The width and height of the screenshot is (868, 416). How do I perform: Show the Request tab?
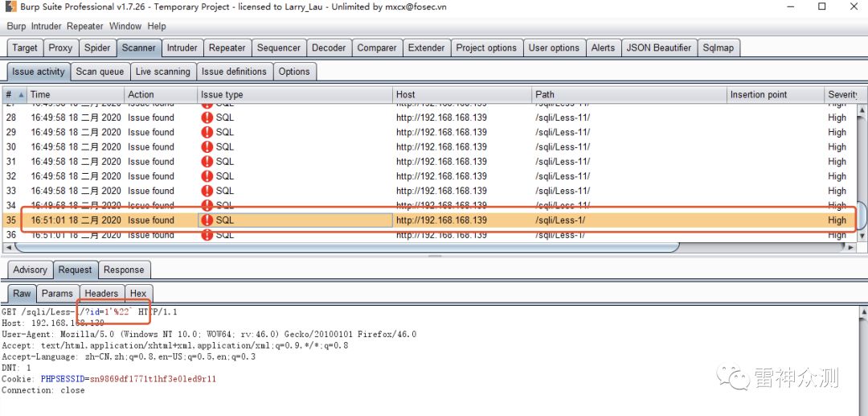coord(76,270)
